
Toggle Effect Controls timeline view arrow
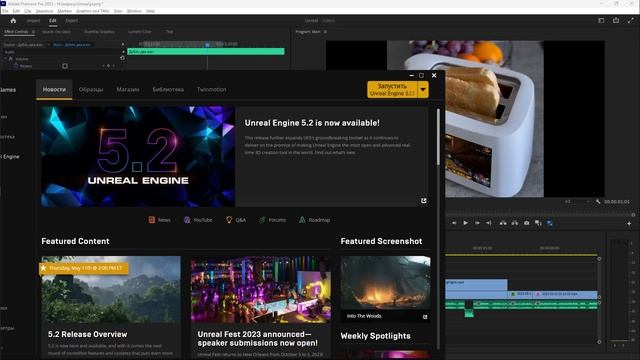(123, 44)
